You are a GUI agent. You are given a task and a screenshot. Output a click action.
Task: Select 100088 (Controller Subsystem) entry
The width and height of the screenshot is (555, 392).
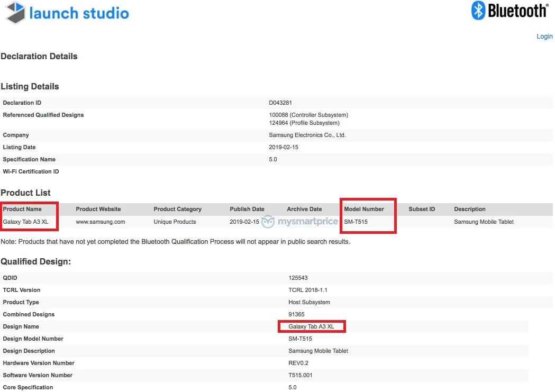coord(308,115)
